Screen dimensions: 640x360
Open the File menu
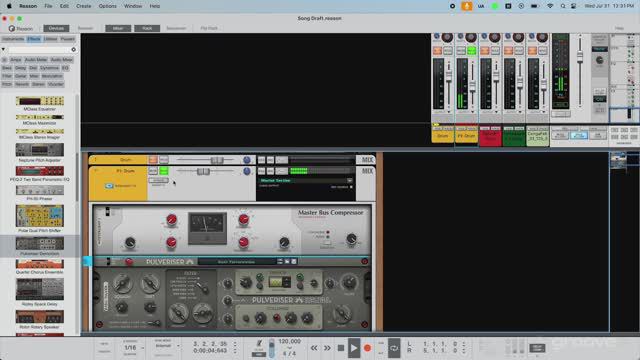pyautogui.click(x=48, y=6)
